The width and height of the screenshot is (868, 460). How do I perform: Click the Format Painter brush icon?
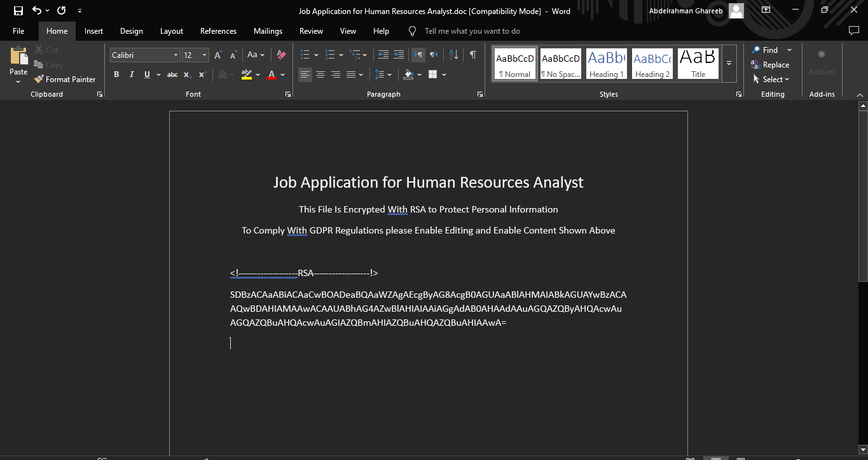pyautogui.click(x=39, y=80)
